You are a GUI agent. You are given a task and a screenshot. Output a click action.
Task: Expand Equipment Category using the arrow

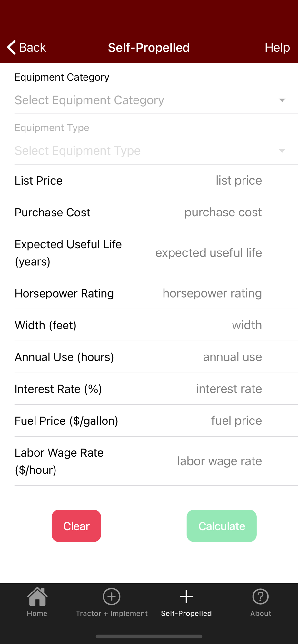282,100
